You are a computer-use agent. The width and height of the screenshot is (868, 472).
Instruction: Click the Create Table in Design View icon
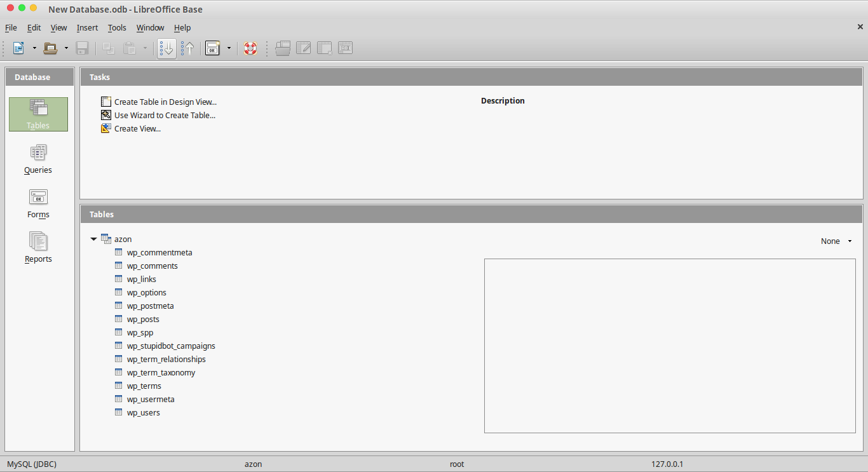(106, 102)
